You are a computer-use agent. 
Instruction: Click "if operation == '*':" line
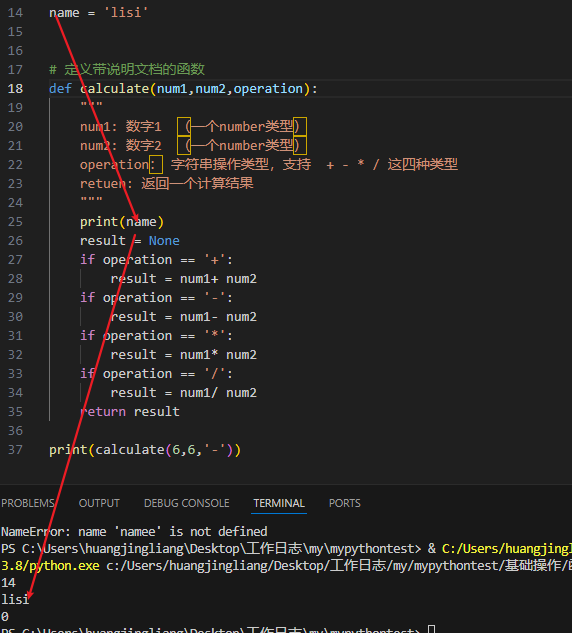point(157,335)
